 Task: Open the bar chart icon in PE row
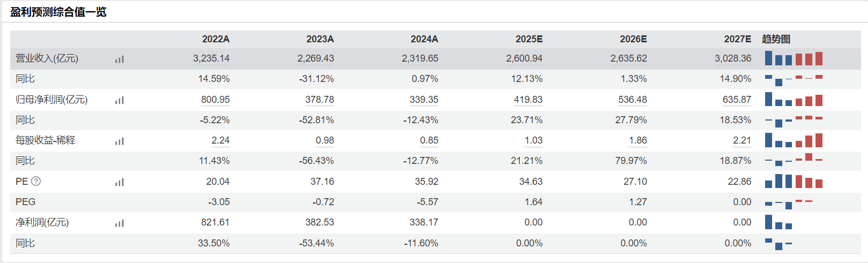point(119,182)
